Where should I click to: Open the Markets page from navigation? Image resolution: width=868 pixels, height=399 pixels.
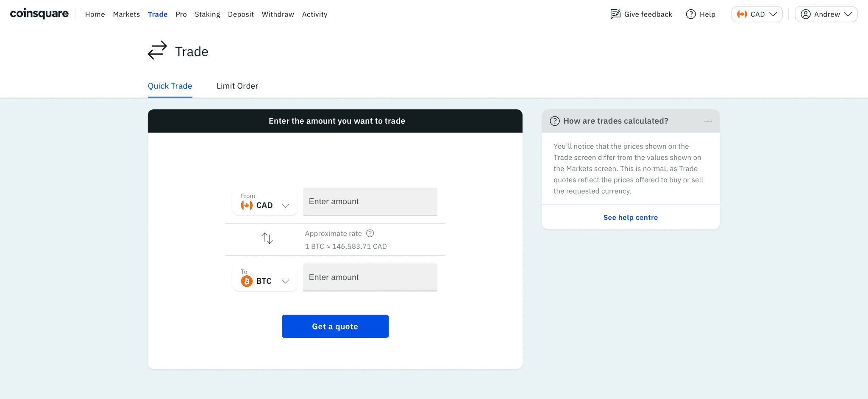pyautogui.click(x=126, y=14)
